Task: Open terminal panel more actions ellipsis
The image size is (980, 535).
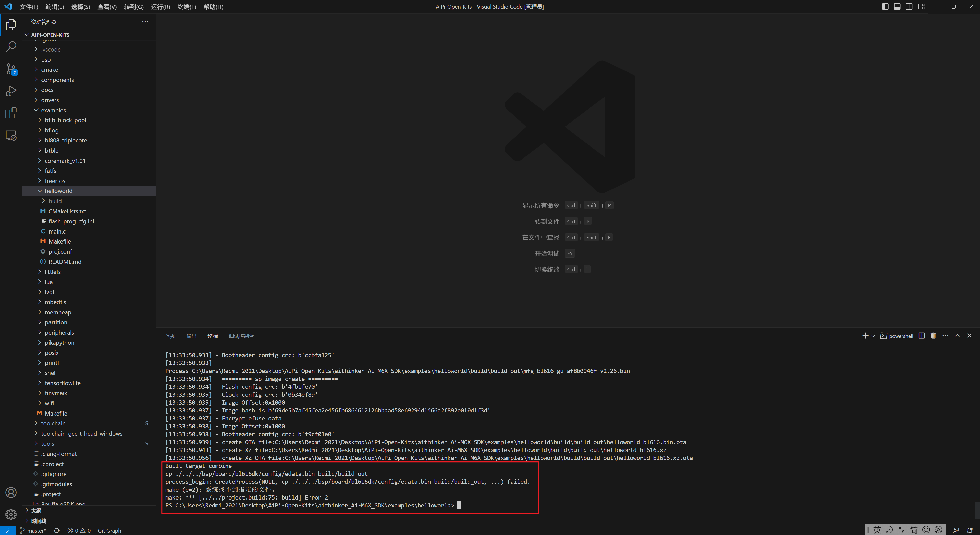Action: coord(945,336)
